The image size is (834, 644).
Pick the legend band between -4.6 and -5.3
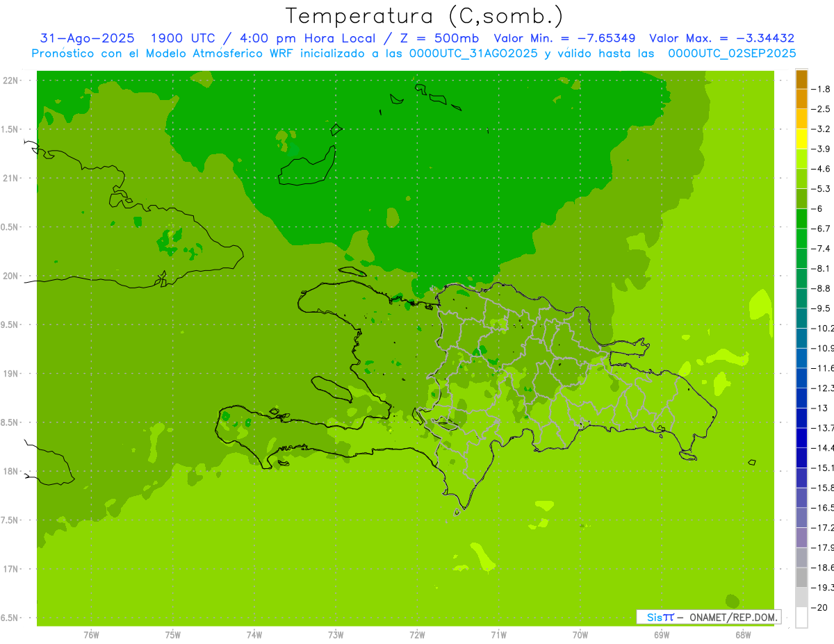[801, 179]
